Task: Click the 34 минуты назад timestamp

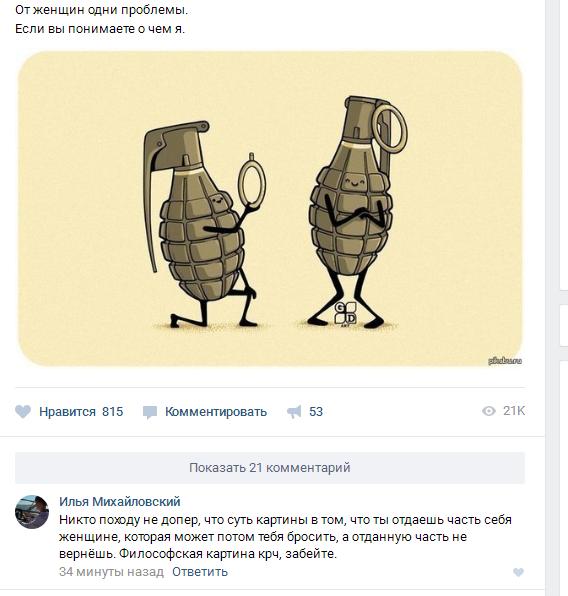Action: point(111,572)
